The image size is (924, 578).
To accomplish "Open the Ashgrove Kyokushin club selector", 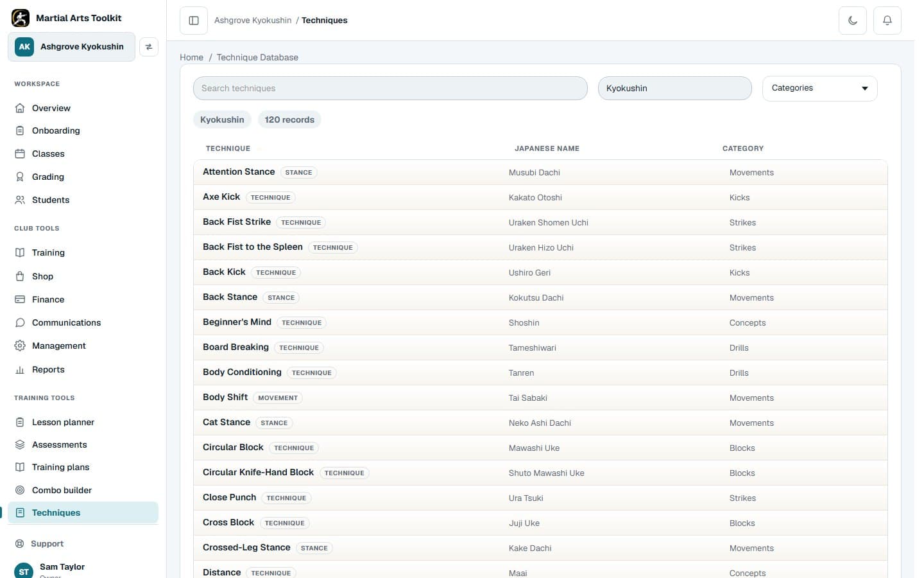I will coord(71,47).
